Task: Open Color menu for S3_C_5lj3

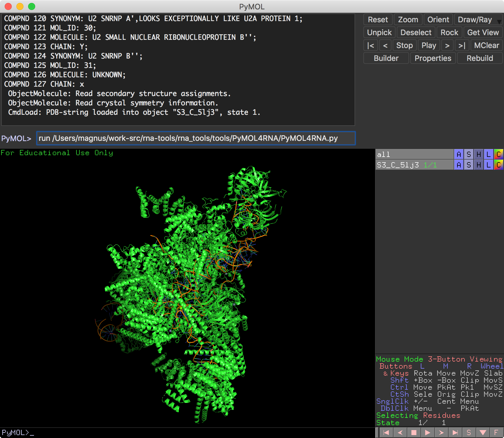Action: [x=498, y=165]
